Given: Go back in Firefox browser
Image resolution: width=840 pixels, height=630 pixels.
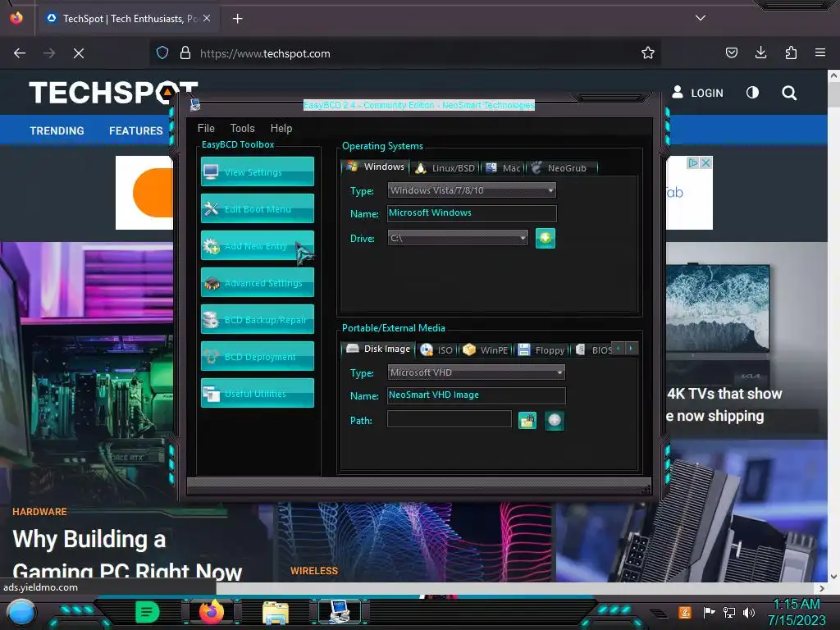Looking at the screenshot, I should 20,53.
